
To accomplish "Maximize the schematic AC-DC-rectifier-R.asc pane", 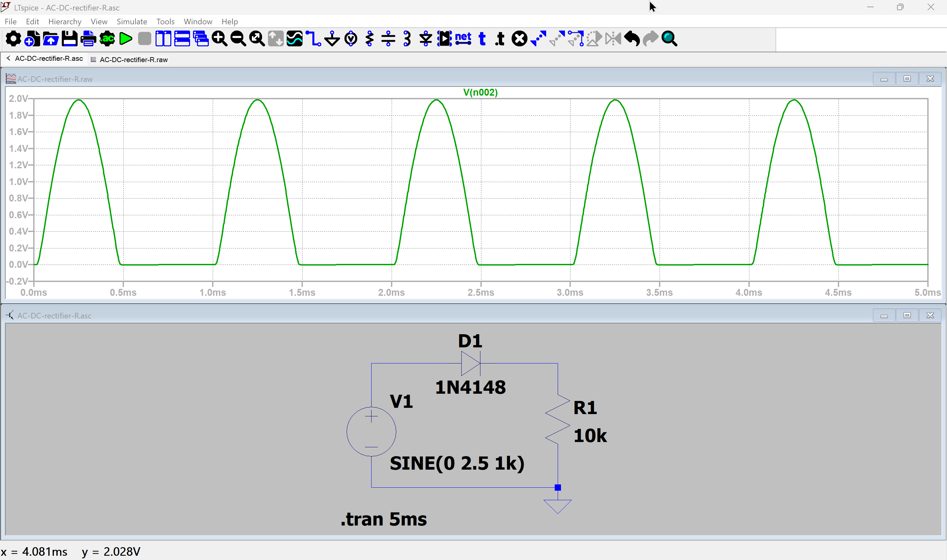I will coord(907,315).
